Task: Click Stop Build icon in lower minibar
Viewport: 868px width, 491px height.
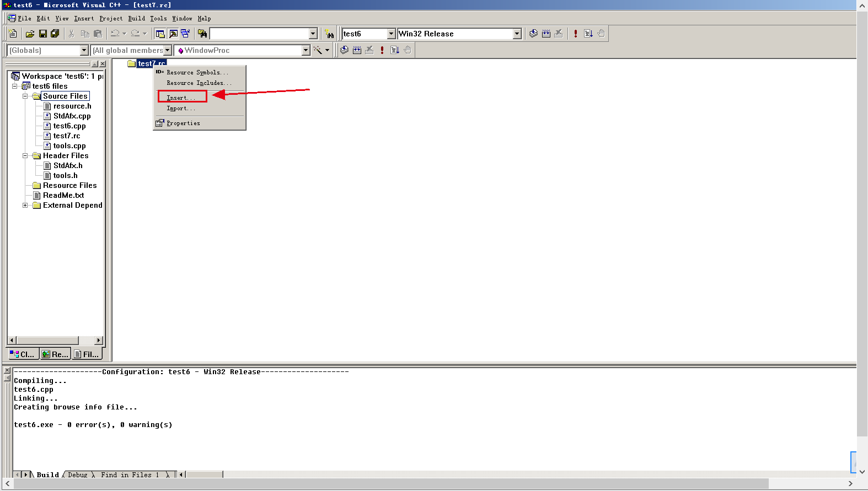Action: tap(369, 50)
